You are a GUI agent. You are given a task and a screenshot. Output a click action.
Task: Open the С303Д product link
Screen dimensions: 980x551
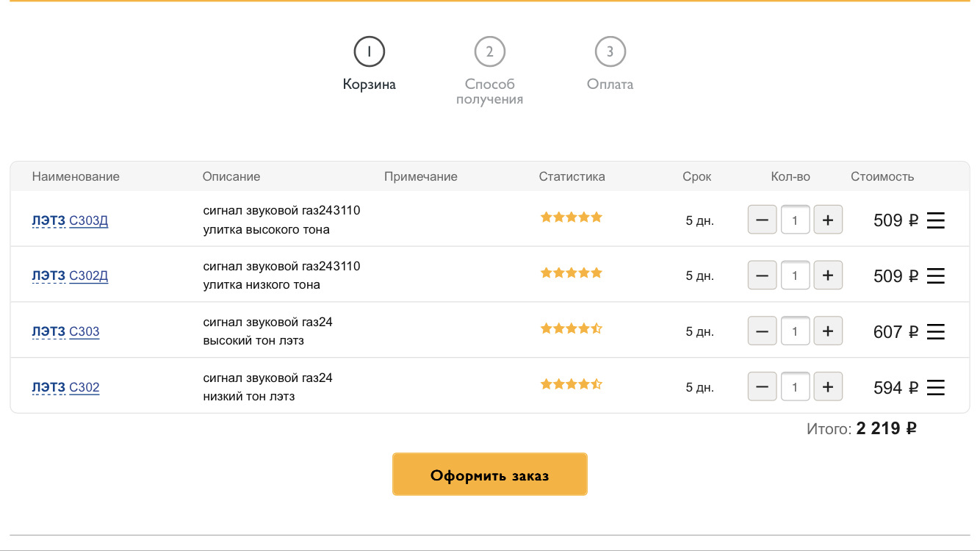point(88,220)
